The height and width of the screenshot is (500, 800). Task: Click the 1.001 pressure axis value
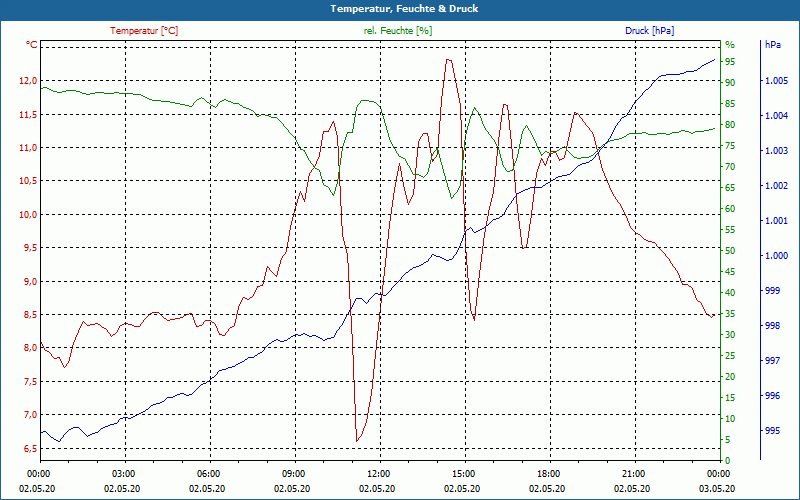tap(777, 221)
